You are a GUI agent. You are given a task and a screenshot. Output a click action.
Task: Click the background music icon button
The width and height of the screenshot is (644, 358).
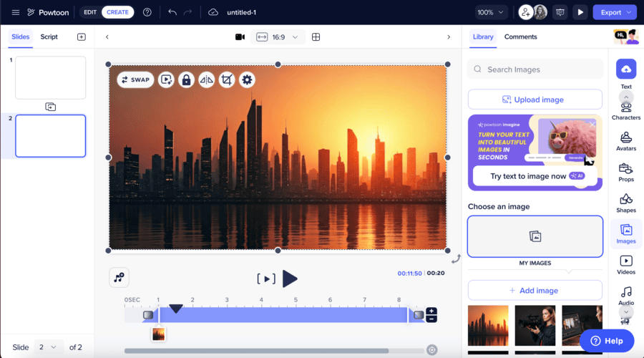[119, 277]
